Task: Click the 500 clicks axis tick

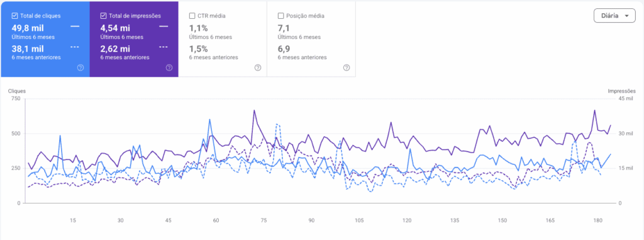Action: tap(16, 134)
